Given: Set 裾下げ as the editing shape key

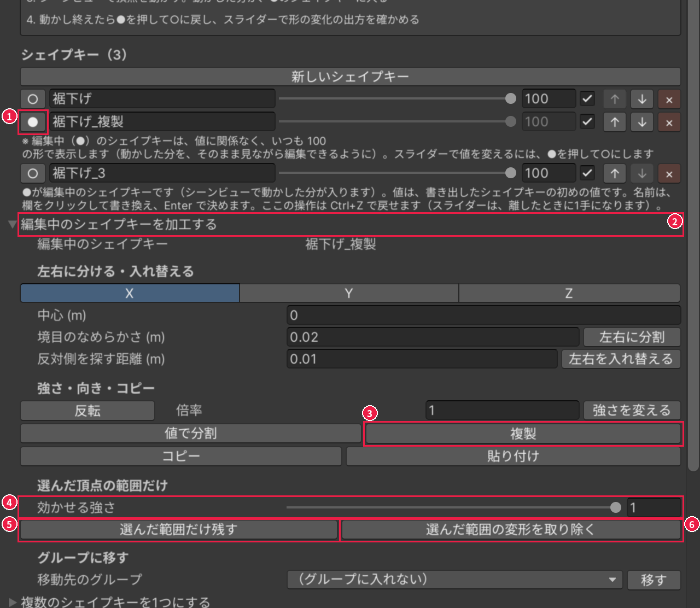Looking at the screenshot, I should tap(33, 99).
